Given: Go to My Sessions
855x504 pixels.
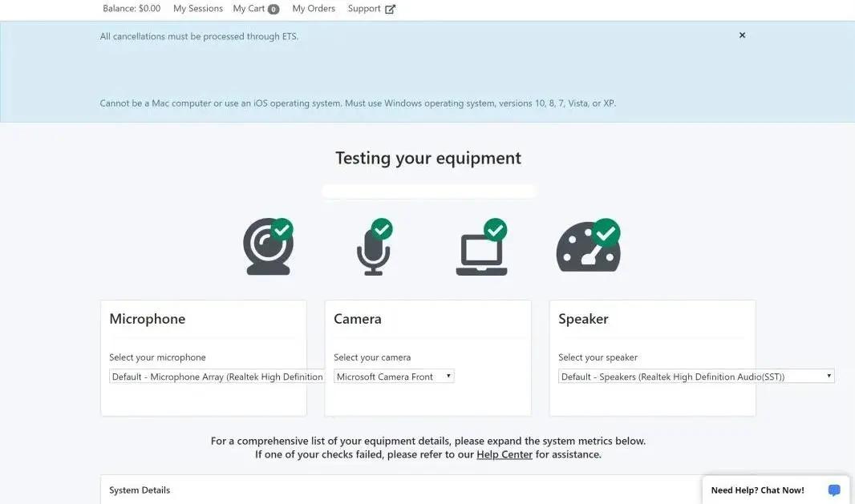Looking at the screenshot, I should tap(198, 9).
